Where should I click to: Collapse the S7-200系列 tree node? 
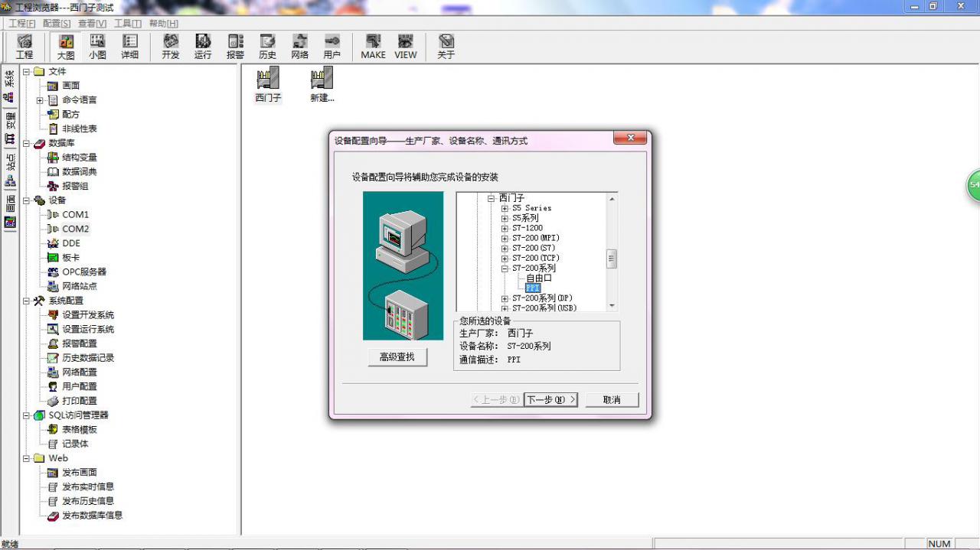click(505, 268)
